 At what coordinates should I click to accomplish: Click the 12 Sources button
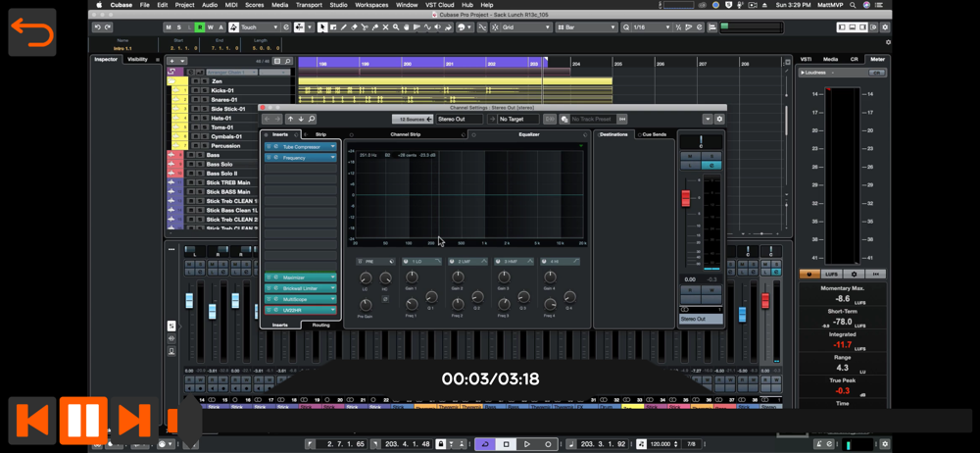[413, 119]
